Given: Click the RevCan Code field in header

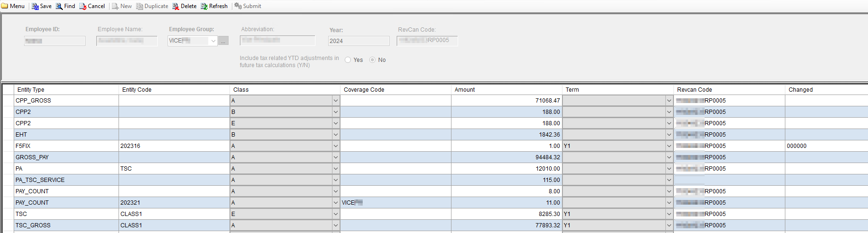Looking at the screenshot, I should 427,41.
